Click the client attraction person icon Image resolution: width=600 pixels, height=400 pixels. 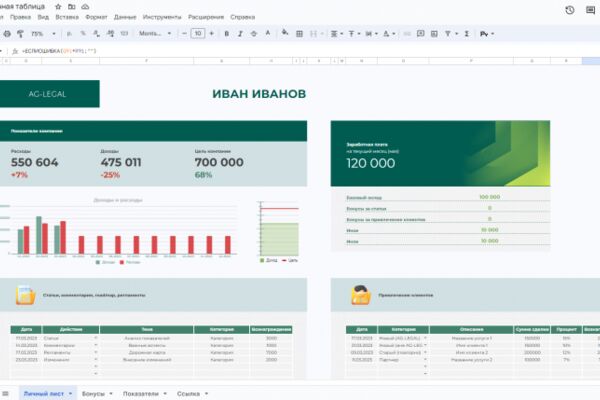(360, 295)
